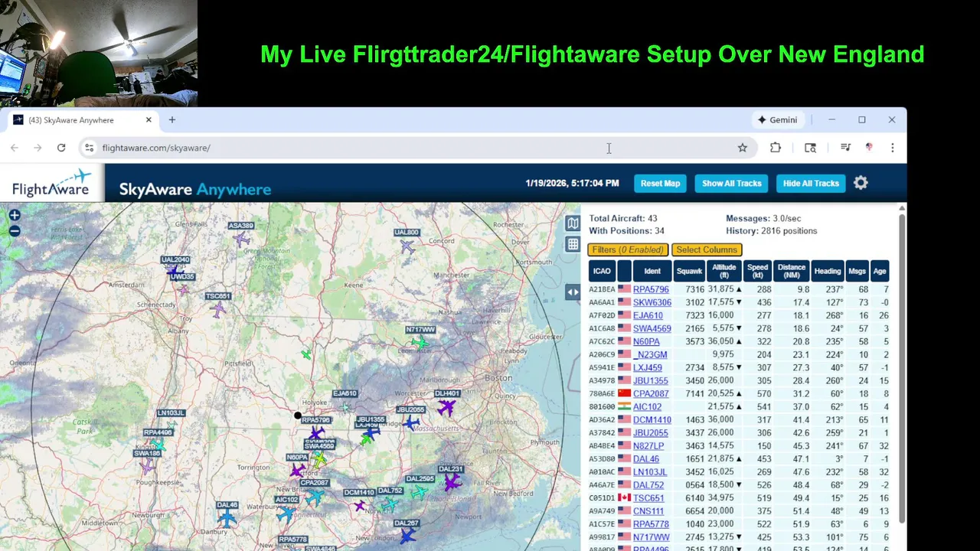Open SkyAware settings gear icon
The height and width of the screenshot is (551, 980).
(x=861, y=183)
